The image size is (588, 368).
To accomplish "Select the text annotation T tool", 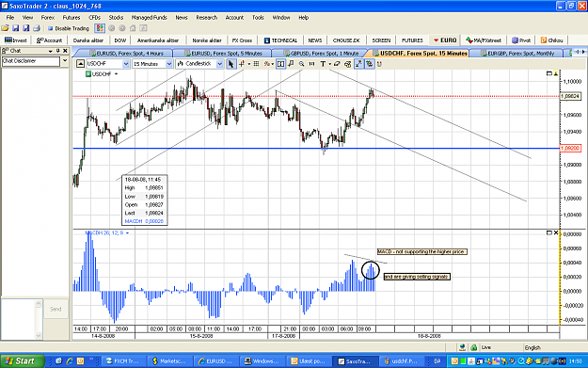I will 323,64.
